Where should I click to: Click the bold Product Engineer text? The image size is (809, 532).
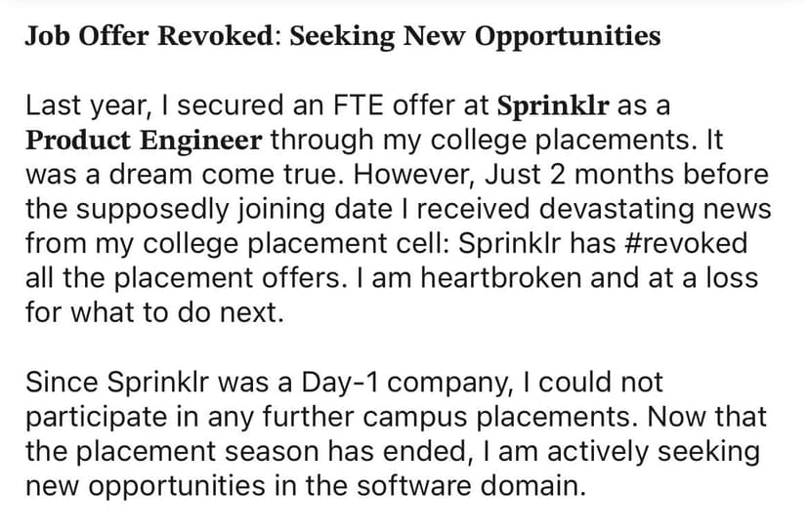[144, 140]
